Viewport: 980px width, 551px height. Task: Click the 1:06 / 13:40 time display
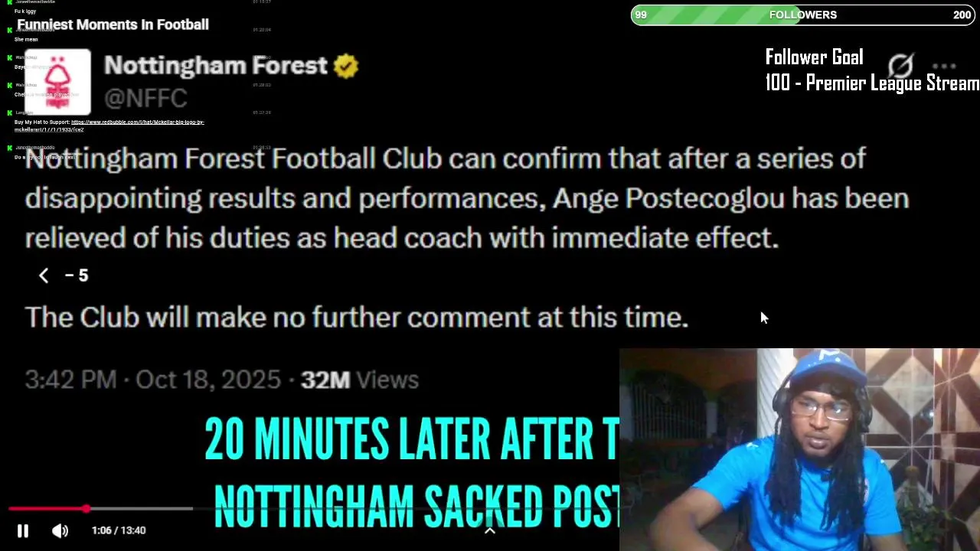[x=119, y=530]
